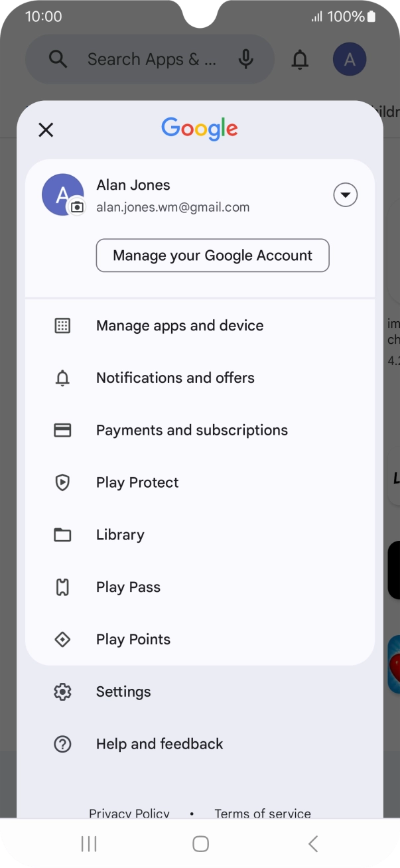This screenshot has height=868, width=400.
Task: Tap the camera badge on profile avatar
Action: pyautogui.click(x=78, y=207)
